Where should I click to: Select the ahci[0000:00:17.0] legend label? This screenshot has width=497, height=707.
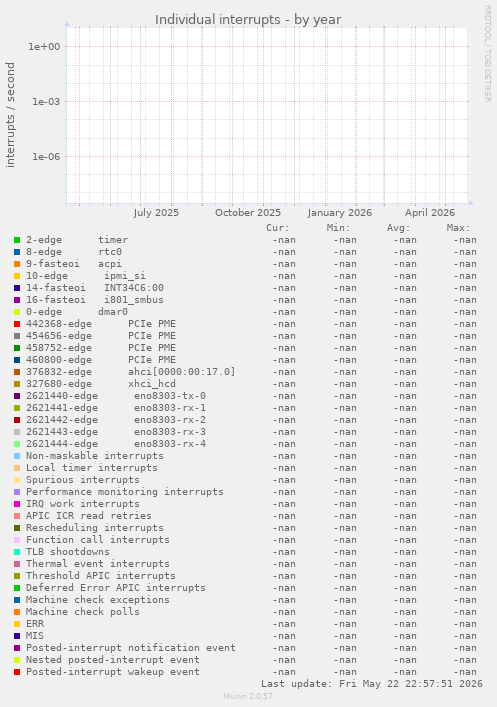(x=182, y=372)
